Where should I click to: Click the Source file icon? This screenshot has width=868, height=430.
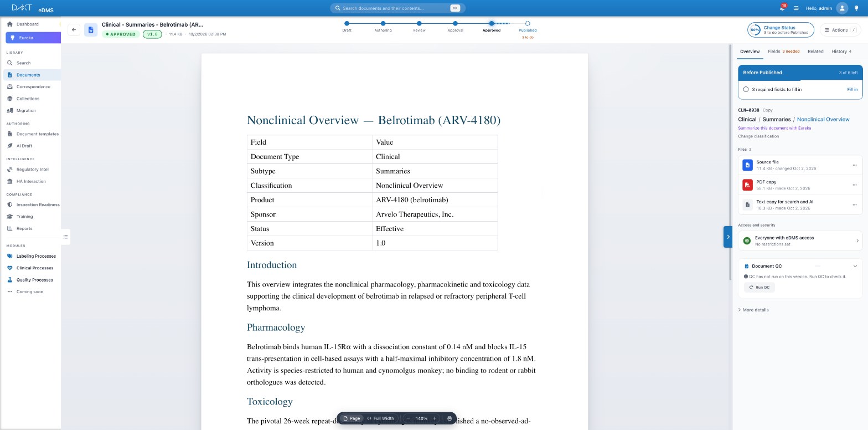point(747,165)
